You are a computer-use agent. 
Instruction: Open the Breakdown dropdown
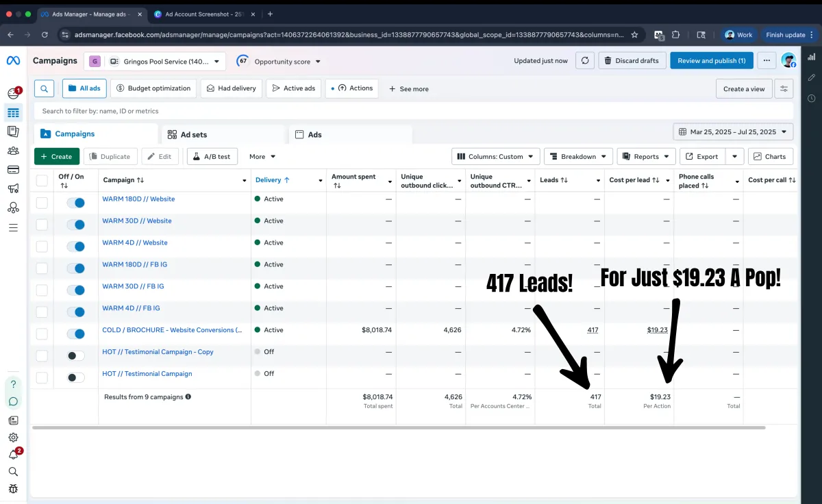point(577,157)
